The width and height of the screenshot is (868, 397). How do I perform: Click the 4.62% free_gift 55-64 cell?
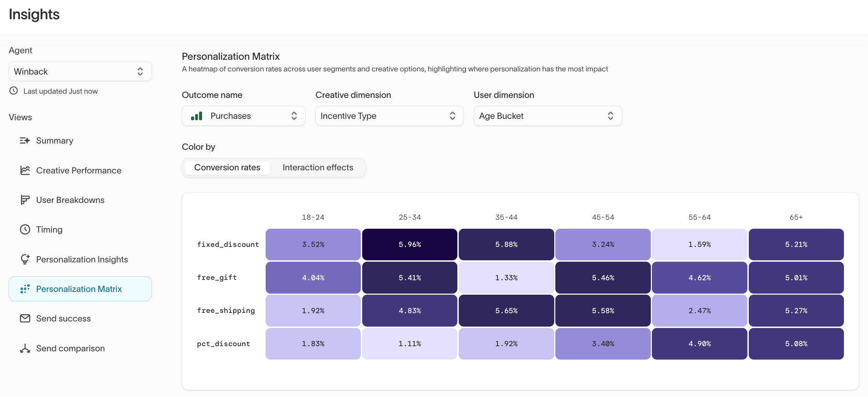tap(699, 277)
